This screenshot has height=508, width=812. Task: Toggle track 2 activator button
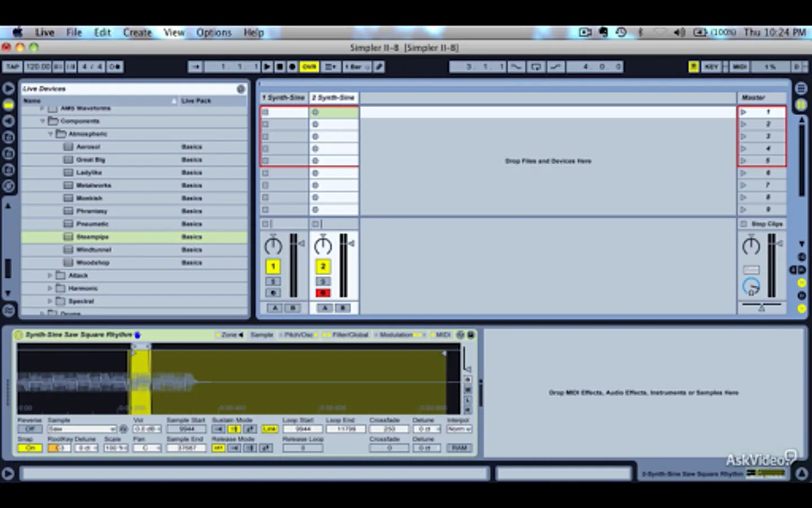(323, 266)
